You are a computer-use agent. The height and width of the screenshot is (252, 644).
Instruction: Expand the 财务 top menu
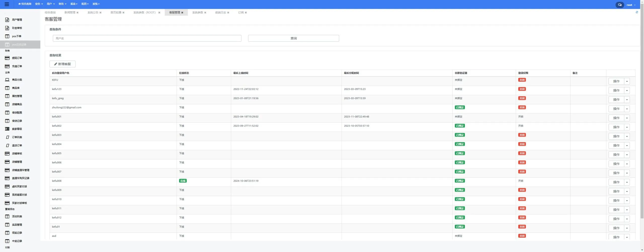62,4
